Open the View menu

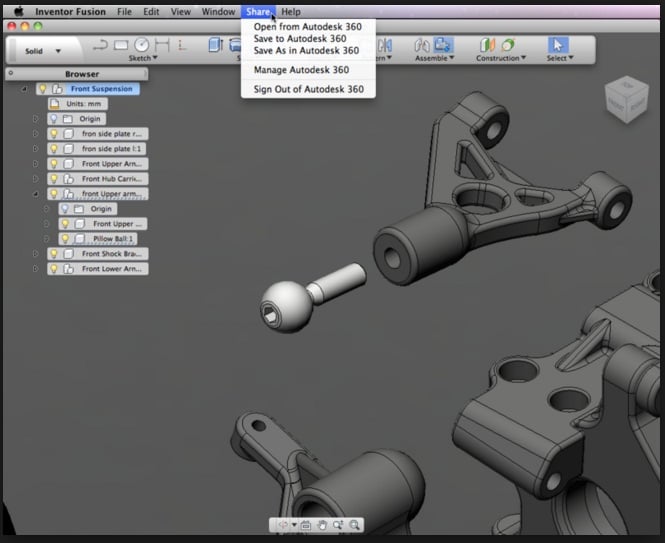tap(181, 11)
